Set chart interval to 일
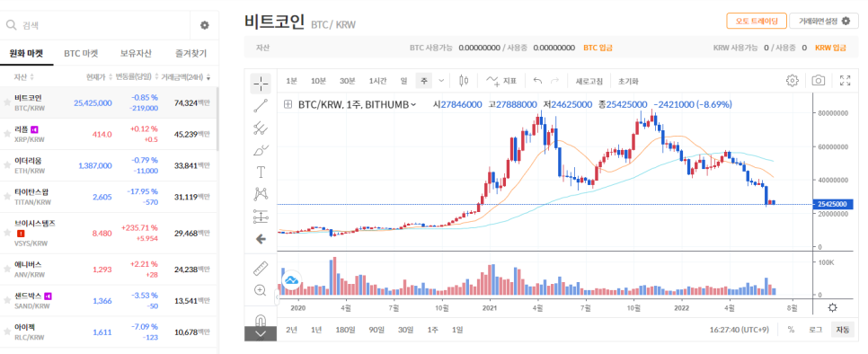The width and height of the screenshot is (868, 354). (x=404, y=81)
